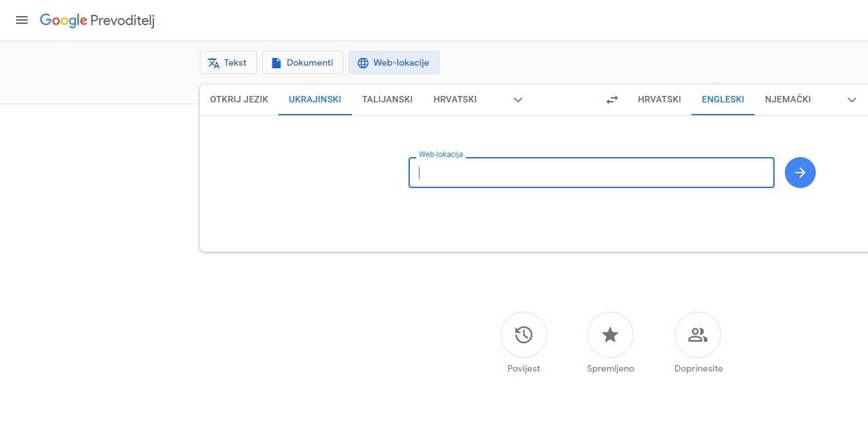Swap source and target languages
This screenshot has height=443, width=868.
[x=612, y=100]
